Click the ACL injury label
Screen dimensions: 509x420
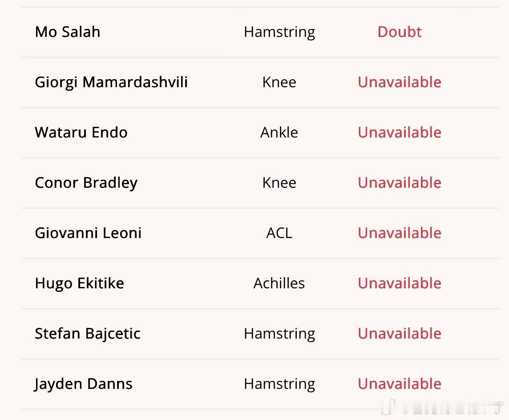(279, 233)
